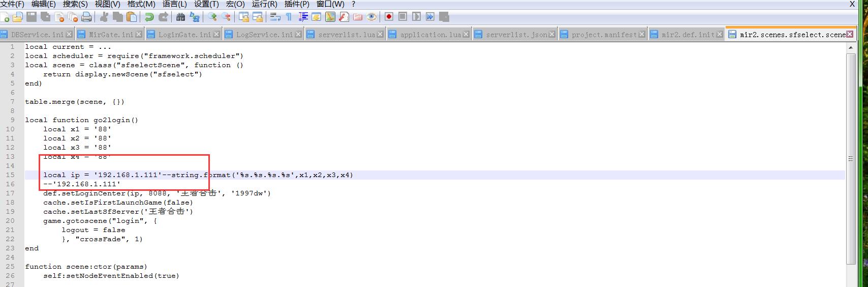Open Find with the binoculars icon
Image resolution: width=868 pixels, height=287 pixels.
tap(180, 17)
